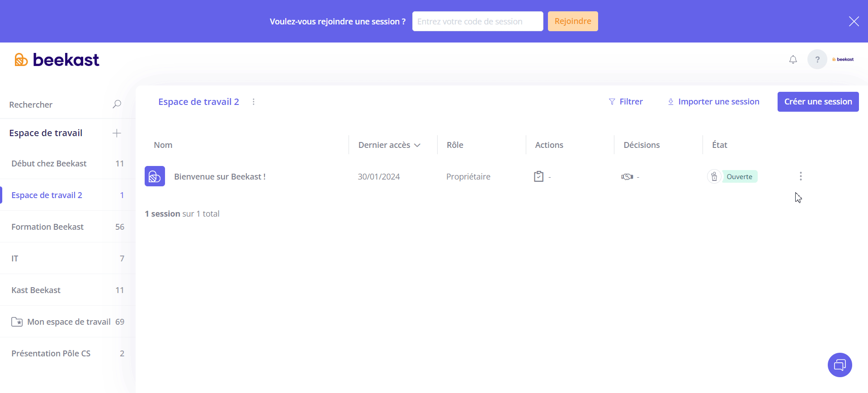The image size is (868, 393).
Task: Click the notification bell icon
Action: point(793,60)
